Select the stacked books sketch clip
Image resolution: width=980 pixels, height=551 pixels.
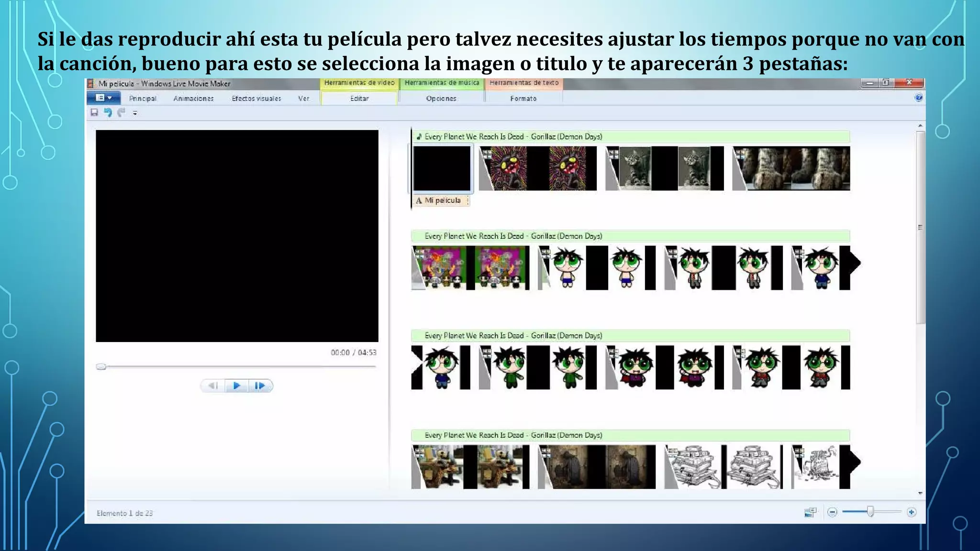coord(724,467)
